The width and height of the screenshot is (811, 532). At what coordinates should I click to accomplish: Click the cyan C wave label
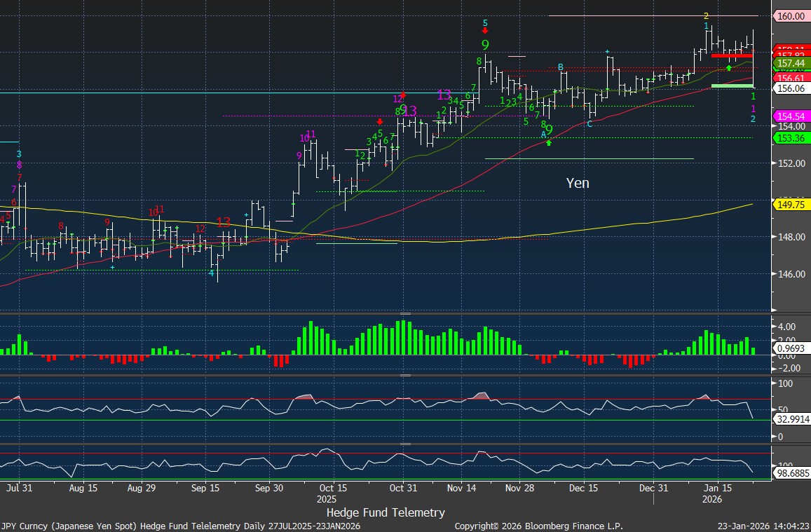(x=589, y=124)
